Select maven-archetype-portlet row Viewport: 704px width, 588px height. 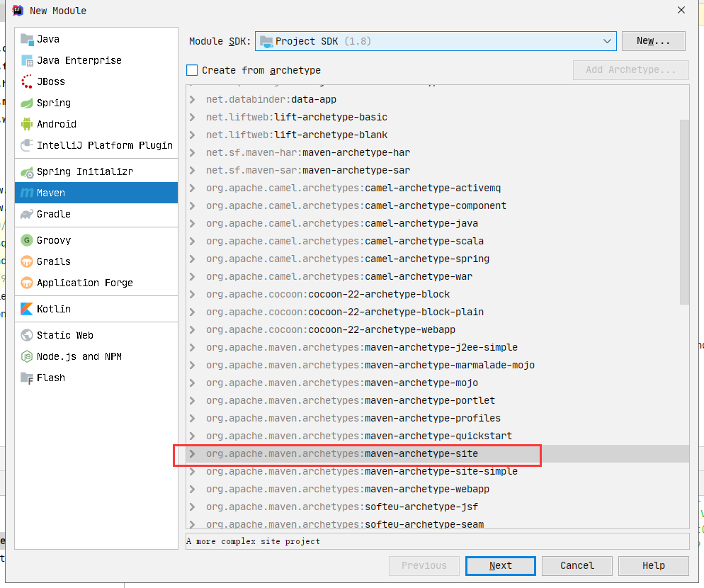point(438,401)
